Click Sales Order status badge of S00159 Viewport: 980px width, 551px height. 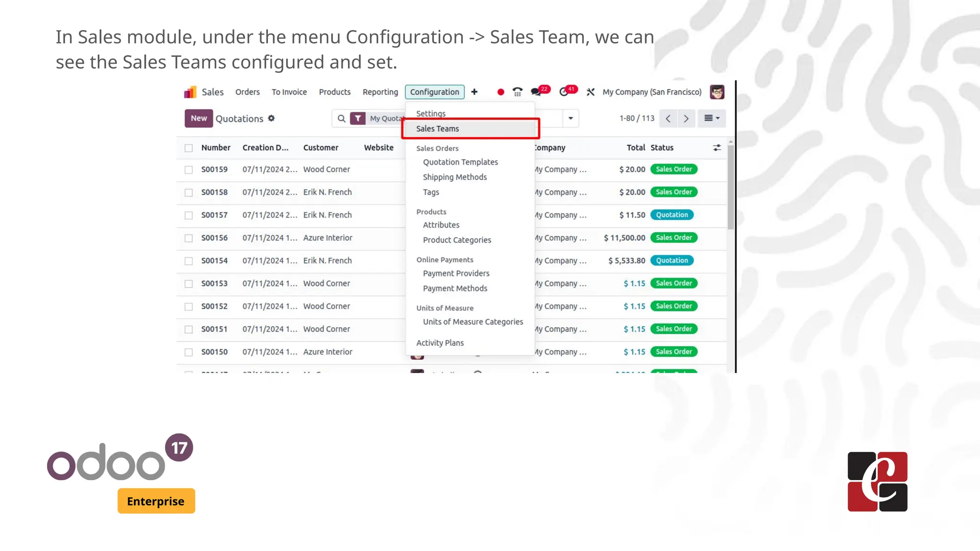pyautogui.click(x=674, y=169)
